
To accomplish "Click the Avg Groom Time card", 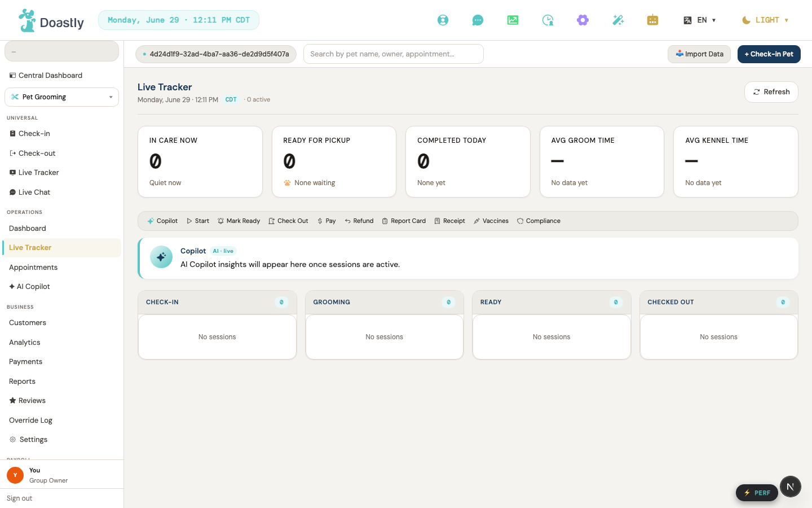I will click(602, 162).
